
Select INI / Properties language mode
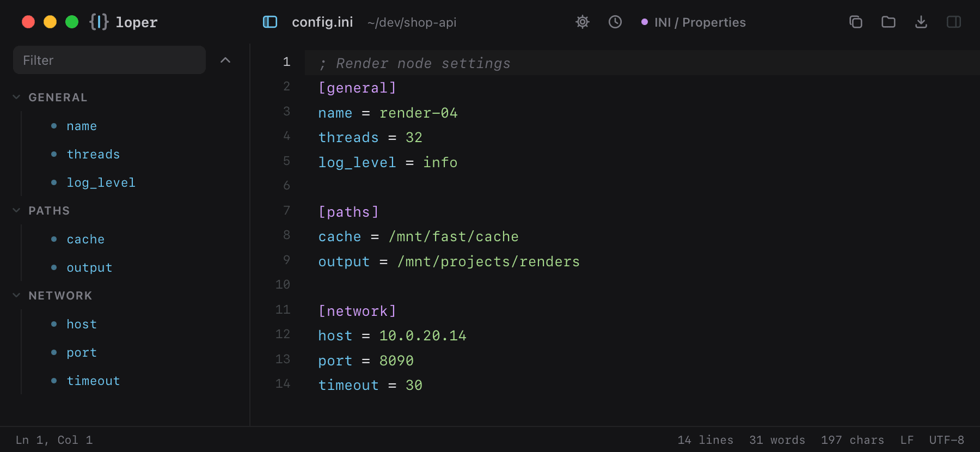(x=693, y=22)
